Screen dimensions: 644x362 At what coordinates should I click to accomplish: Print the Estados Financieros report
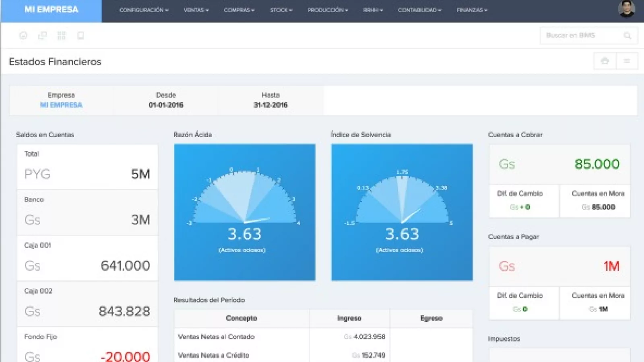(x=605, y=61)
